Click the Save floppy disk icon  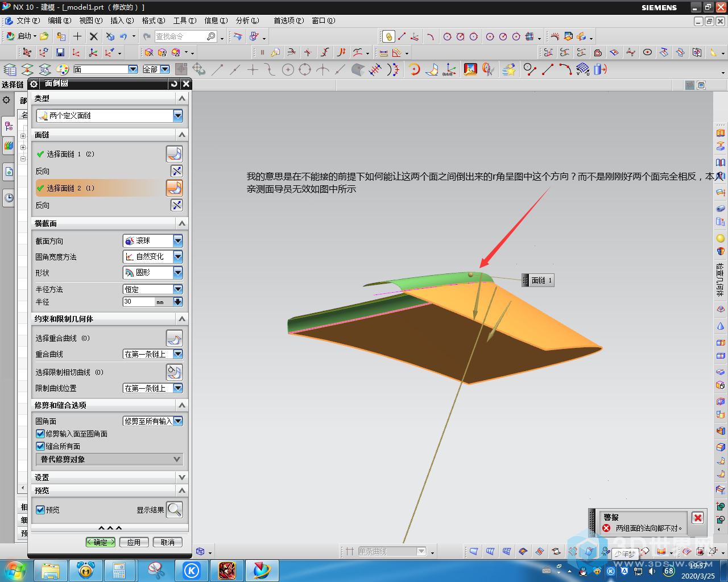(60, 52)
